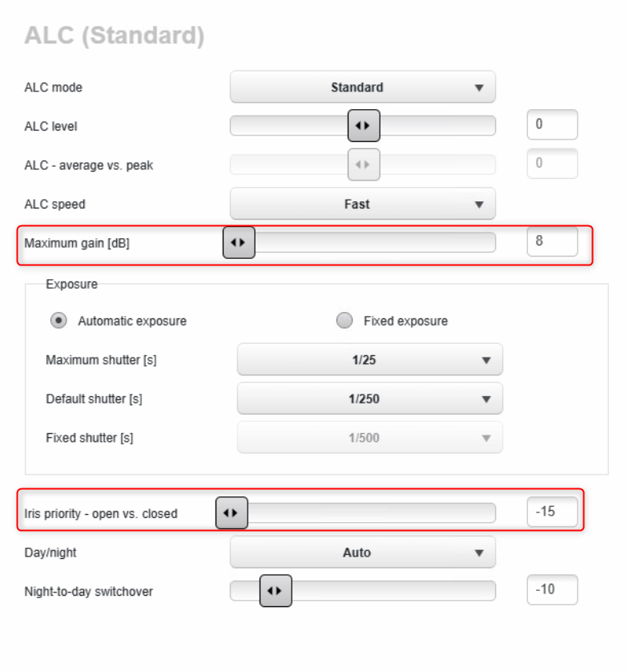Select the Fixed exposure radio button

[x=345, y=321]
